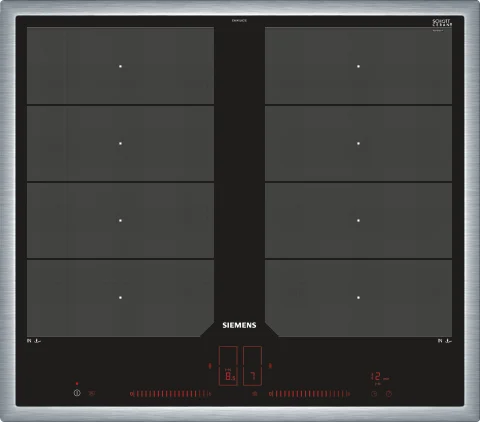Click the induction symbol below the left zones
Viewport: 480px width, 422px height.
[x=34, y=341]
